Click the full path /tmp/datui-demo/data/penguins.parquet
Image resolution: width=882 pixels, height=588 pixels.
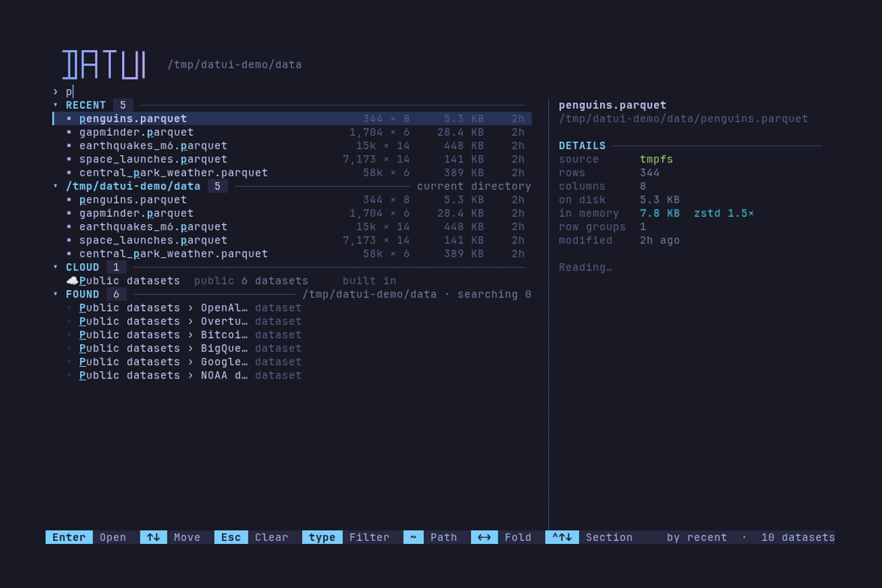(x=684, y=118)
